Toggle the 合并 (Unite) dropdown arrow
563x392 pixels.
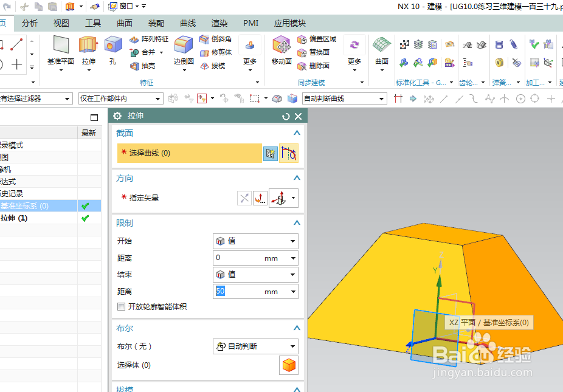(x=161, y=53)
